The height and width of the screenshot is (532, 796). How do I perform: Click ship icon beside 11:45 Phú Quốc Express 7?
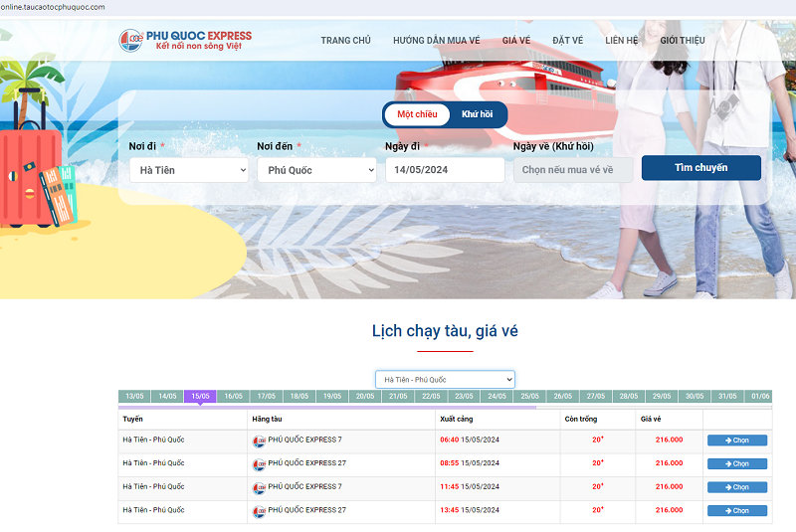(x=260, y=488)
